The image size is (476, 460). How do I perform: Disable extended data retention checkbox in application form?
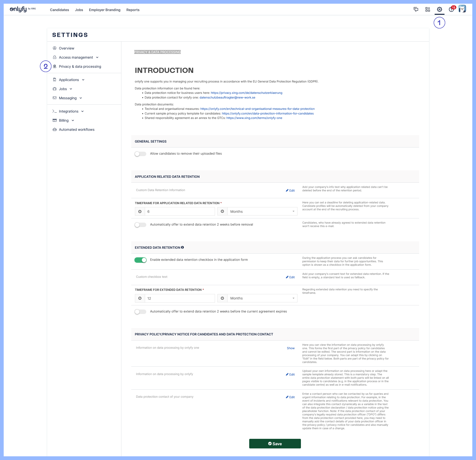click(x=140, y=260)
